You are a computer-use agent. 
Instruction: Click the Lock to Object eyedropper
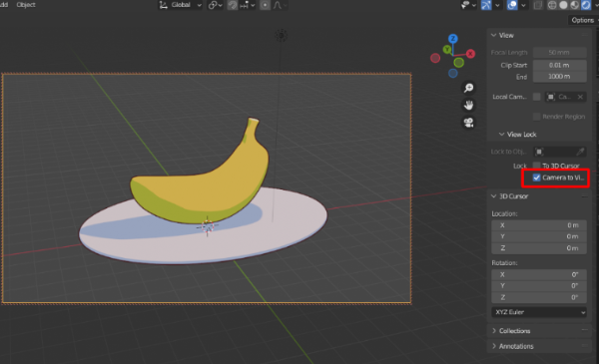pyautogui.click(x=580, y=152)
